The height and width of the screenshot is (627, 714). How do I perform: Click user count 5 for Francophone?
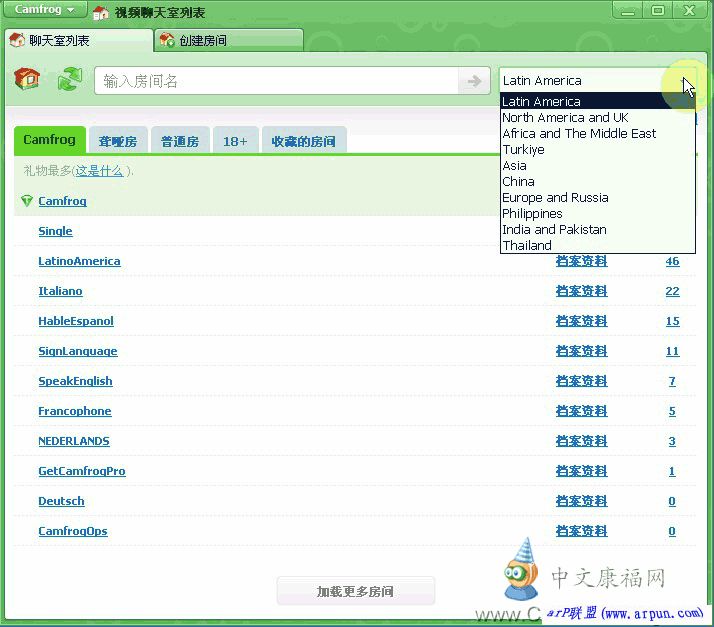pyautogui.click(x=672, y=411)
